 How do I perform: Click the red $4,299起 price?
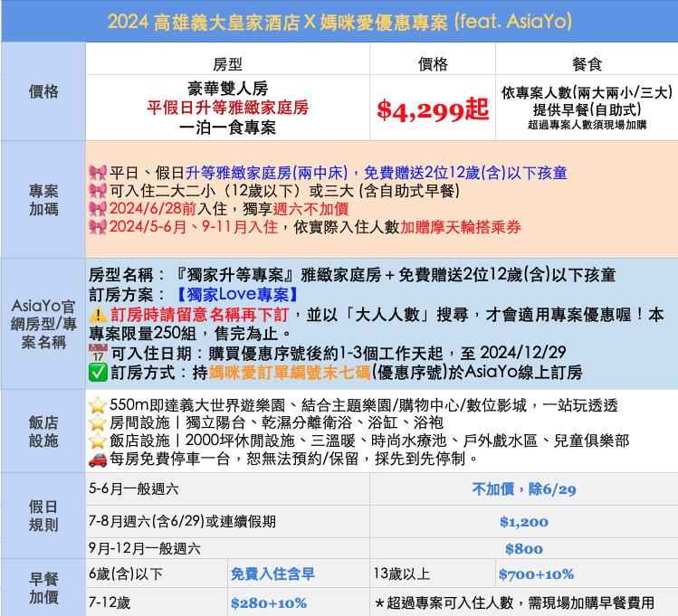tap(432, 110)
